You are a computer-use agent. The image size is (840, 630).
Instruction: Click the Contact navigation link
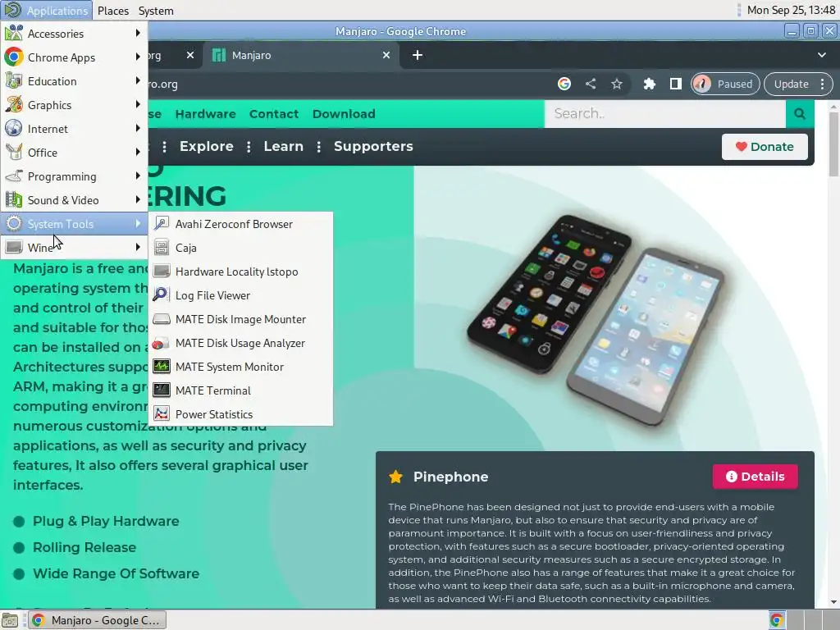274,113
